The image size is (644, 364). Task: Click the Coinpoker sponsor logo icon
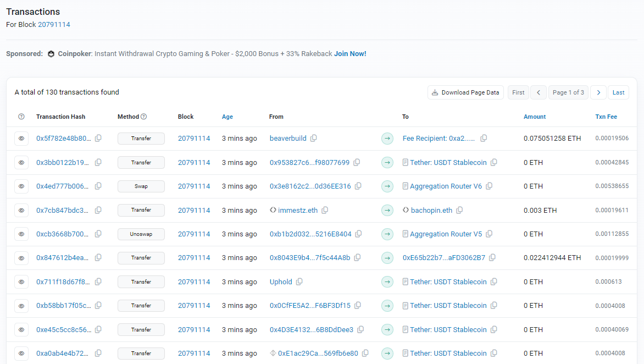point(51,54)
